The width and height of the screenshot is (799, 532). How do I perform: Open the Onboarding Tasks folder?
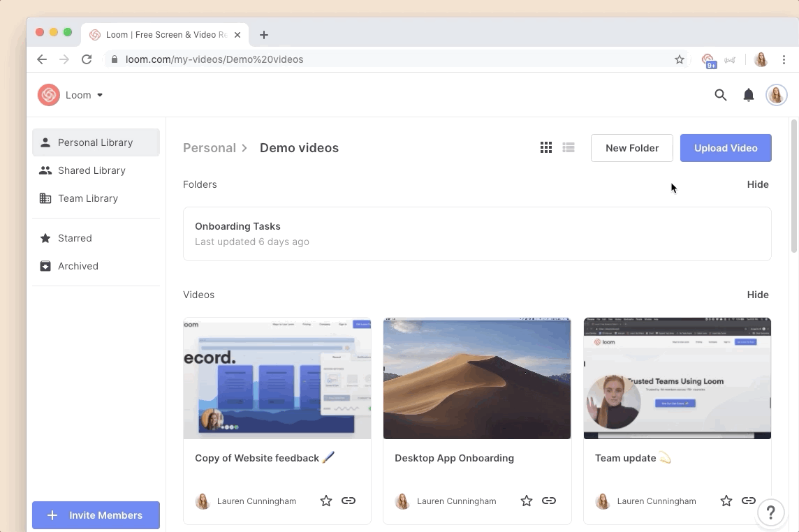[477, 234]
